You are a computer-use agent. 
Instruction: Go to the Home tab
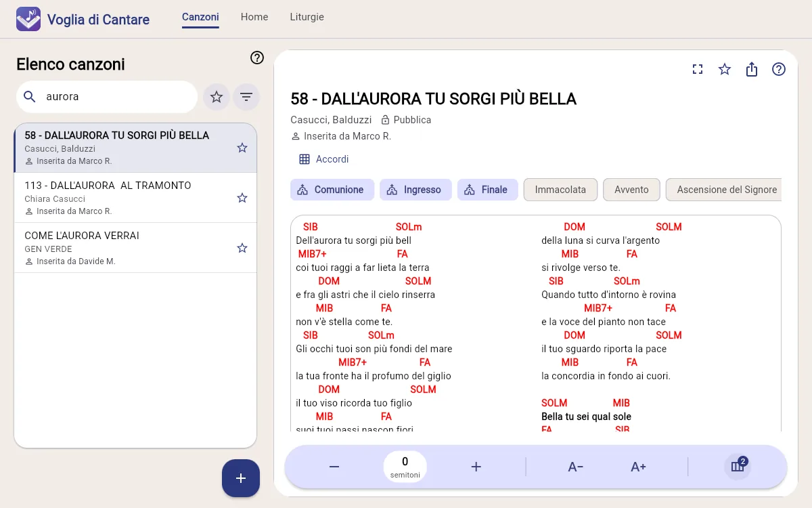[x=254, y=17]
